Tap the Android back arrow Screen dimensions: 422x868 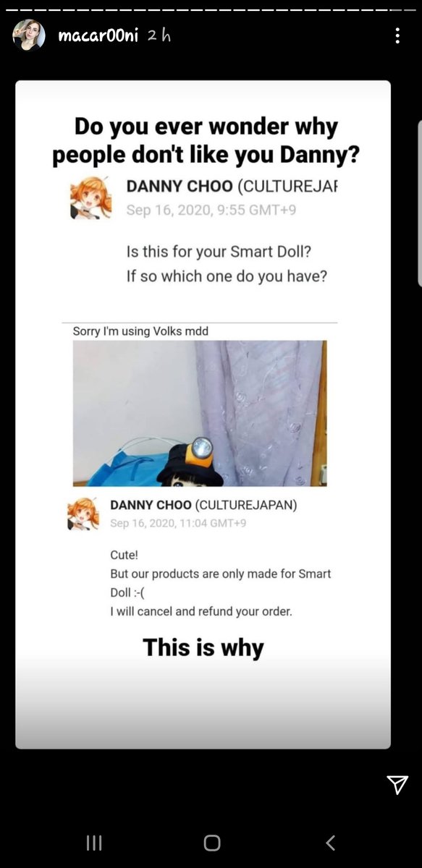[x=330, y=842]
